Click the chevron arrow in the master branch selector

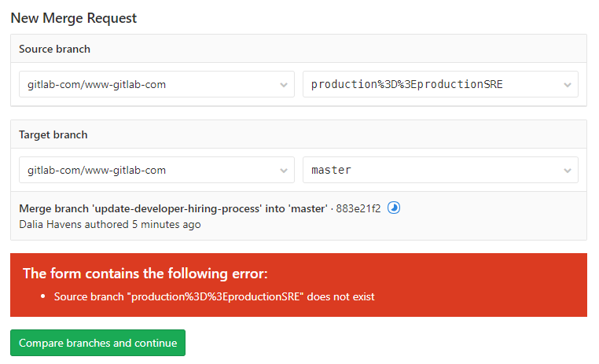pos(568,171)
